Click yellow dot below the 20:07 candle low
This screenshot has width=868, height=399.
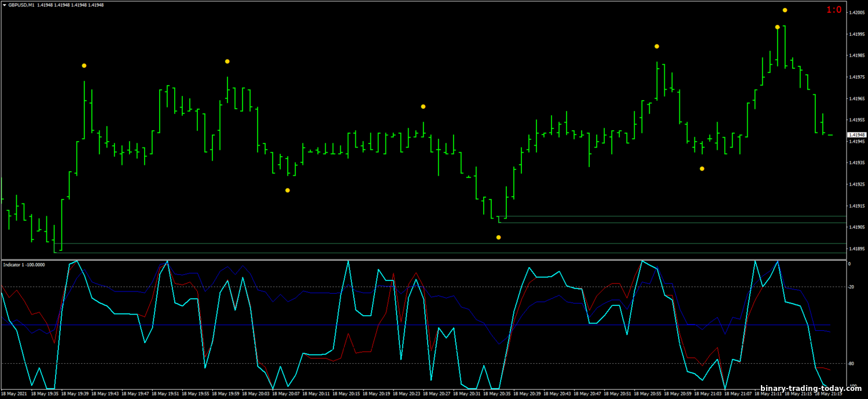[288, 190]
